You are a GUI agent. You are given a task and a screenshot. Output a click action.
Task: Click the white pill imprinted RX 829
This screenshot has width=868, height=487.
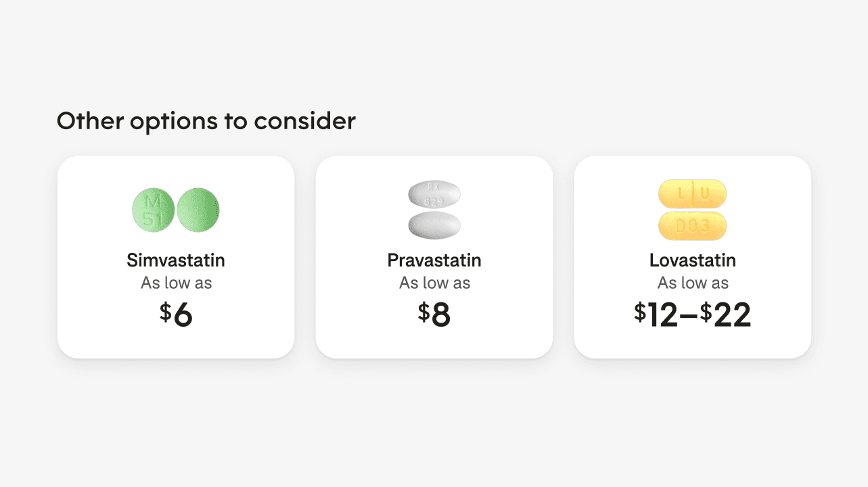434,194
